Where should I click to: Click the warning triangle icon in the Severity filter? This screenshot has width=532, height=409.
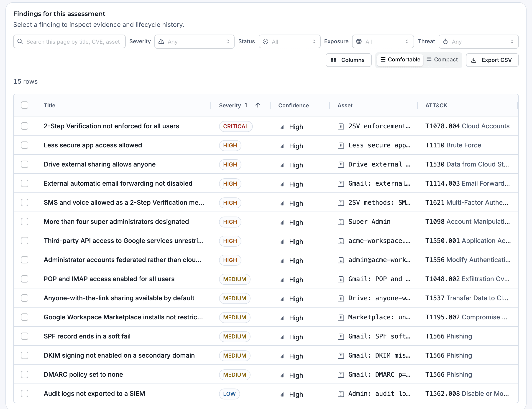[161, 42]
